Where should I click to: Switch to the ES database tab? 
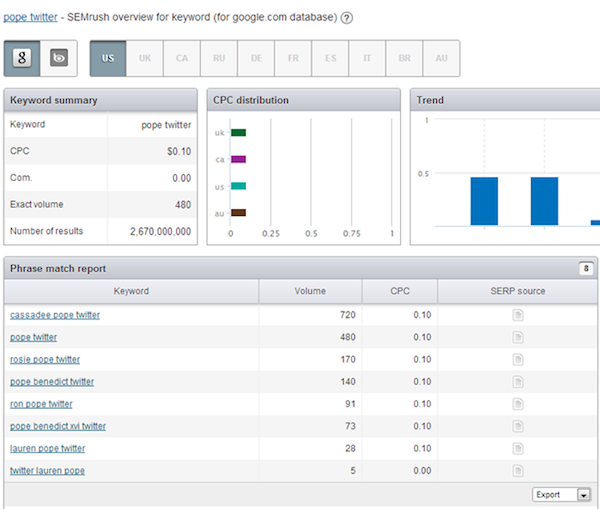330,58
